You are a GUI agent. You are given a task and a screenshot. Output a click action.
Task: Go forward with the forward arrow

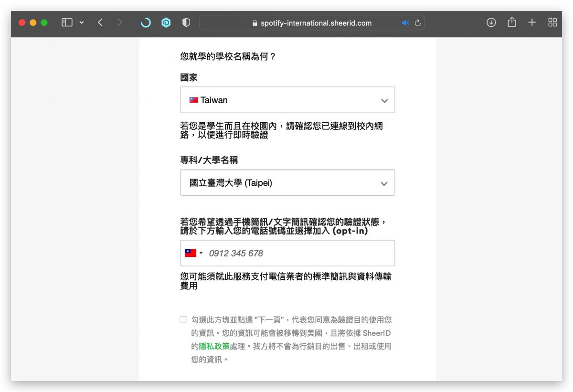pyautogui.click(x=119, y=22)
